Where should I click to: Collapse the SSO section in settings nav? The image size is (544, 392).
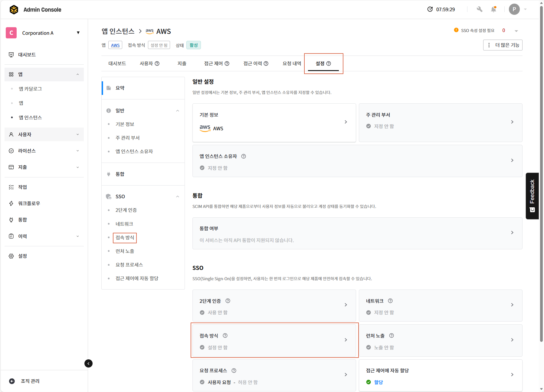(x=178, y=196)
